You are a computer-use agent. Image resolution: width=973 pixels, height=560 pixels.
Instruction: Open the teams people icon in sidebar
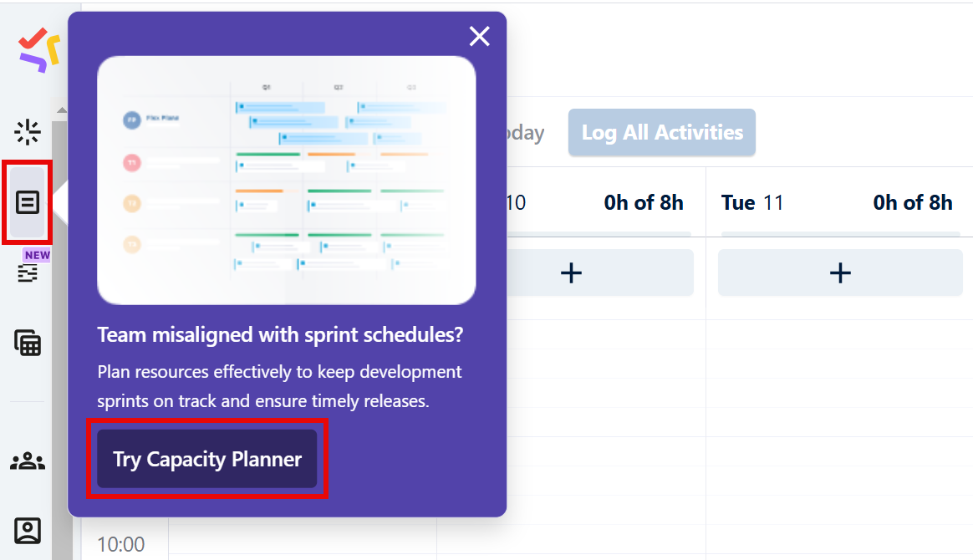coord(28,461)
